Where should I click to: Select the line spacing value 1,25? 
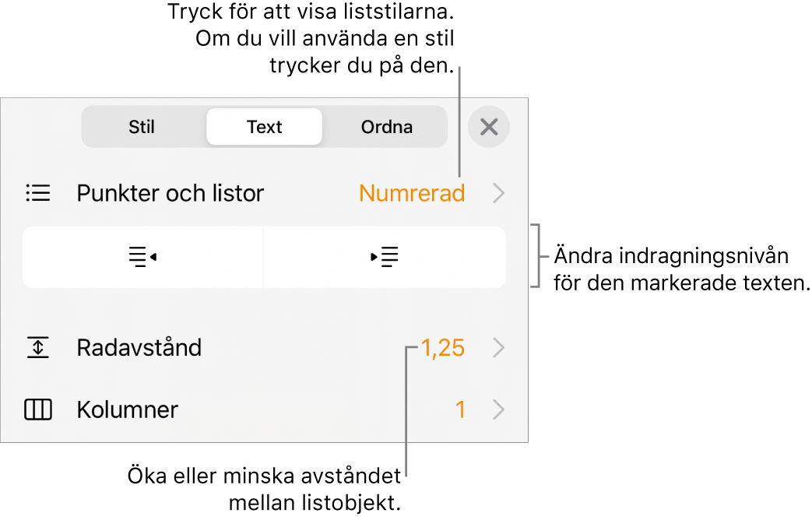click(x=444, y=348)
